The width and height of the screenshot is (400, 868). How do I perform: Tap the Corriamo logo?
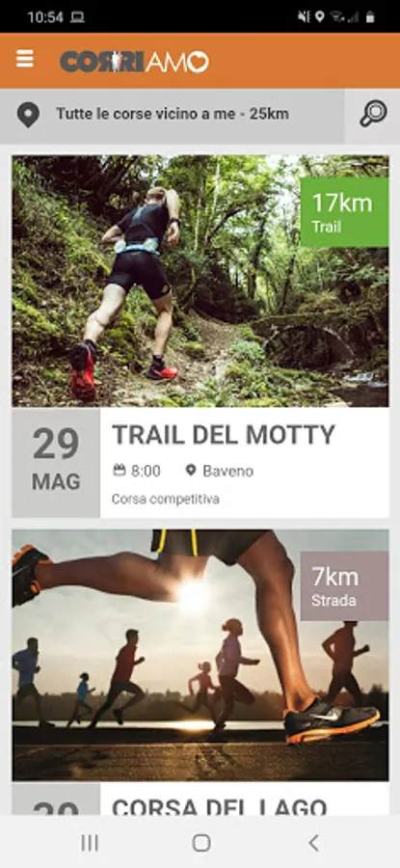134,62
